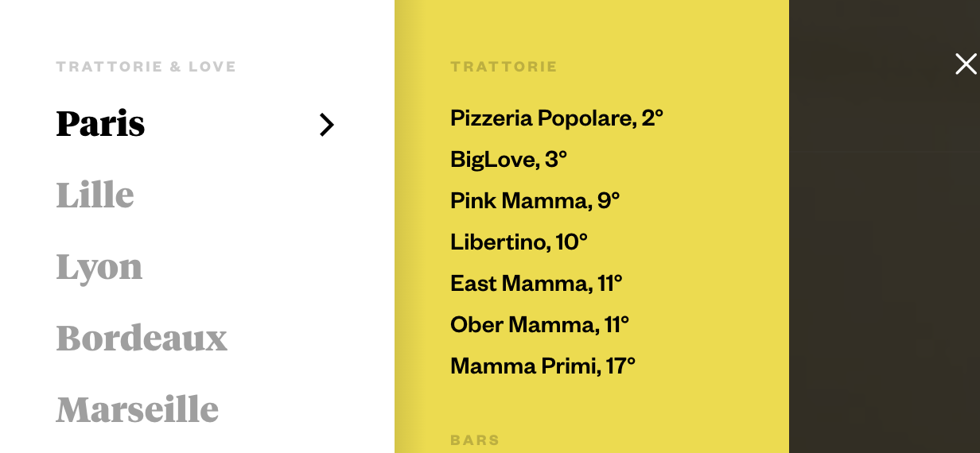This screenshot has width=980, height=453.
Task: Click the BARS section heading
Action: pyautogui.click(x=475, y=440)
